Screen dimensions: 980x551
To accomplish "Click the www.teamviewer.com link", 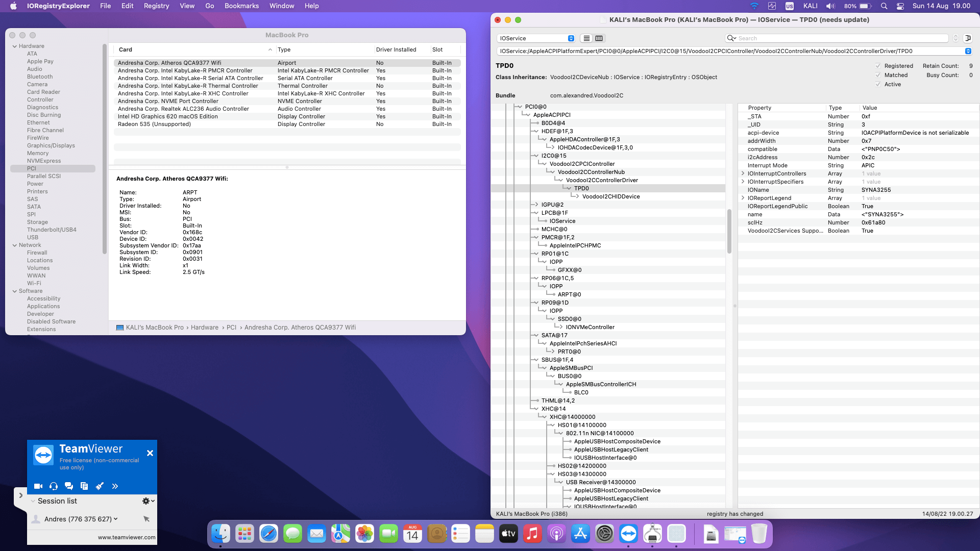I will 127,537.
